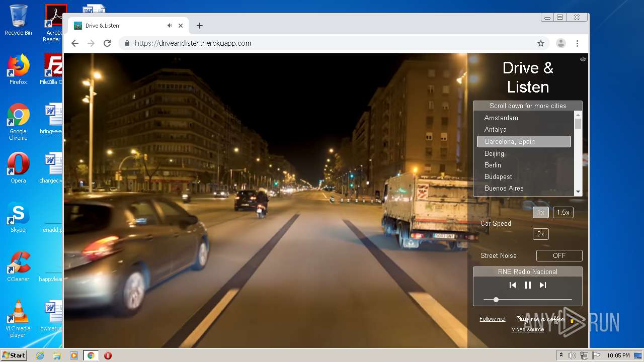This screenshot has height=362, width=644.
Task: Show hidden system tray icons
Action: [561, 355]
